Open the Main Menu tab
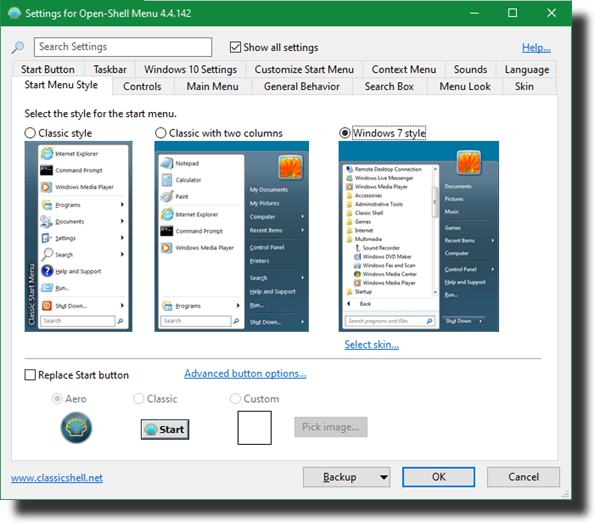Screen dimensions: 595x523 click(212, 87)
